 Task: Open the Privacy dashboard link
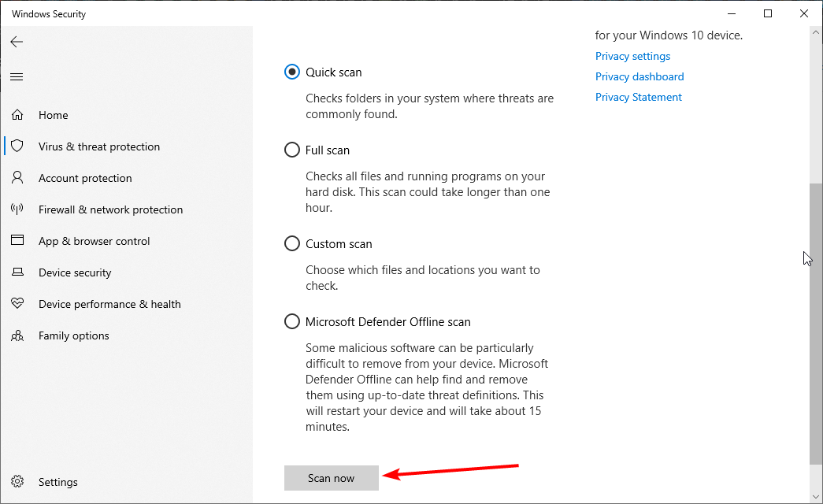[x=639, y=76]
